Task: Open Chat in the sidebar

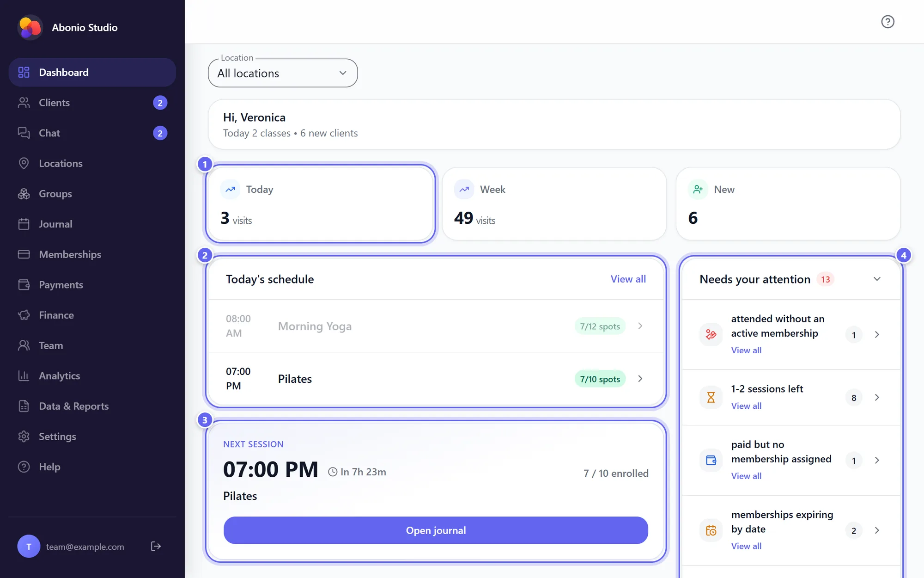Action: coord(92,133)
